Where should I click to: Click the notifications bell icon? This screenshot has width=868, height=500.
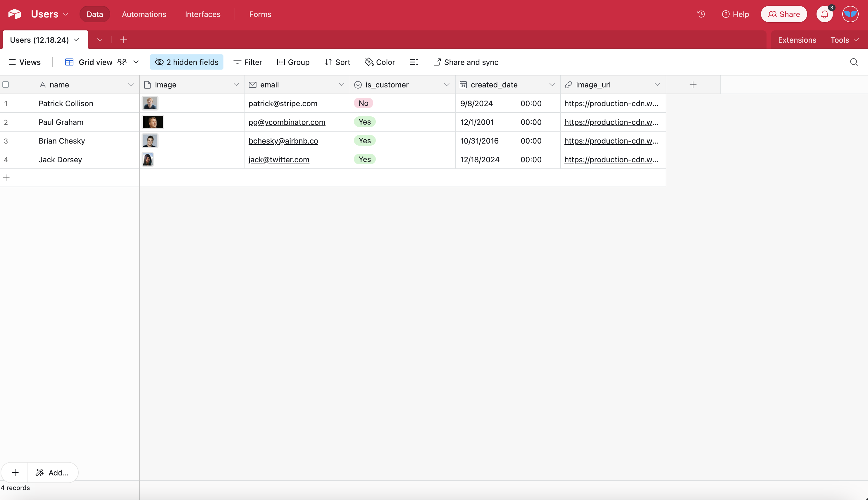[x=824, y=14]
